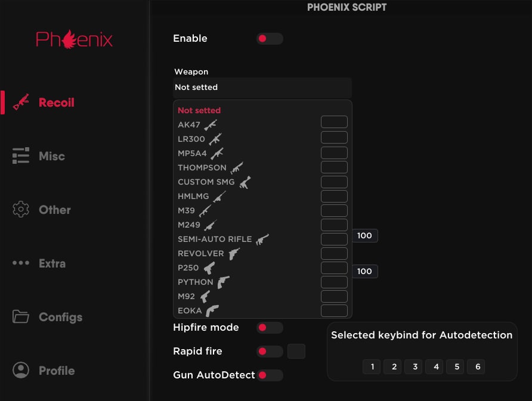Viewport: 532px width, 401px height.
Task: Select 'Not setted' highlighted option in list
Action: click(199, 110)
